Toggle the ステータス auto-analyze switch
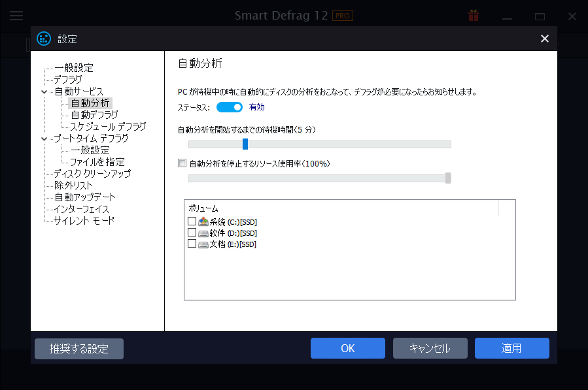 pyautogui.click(x=230, y=107)
